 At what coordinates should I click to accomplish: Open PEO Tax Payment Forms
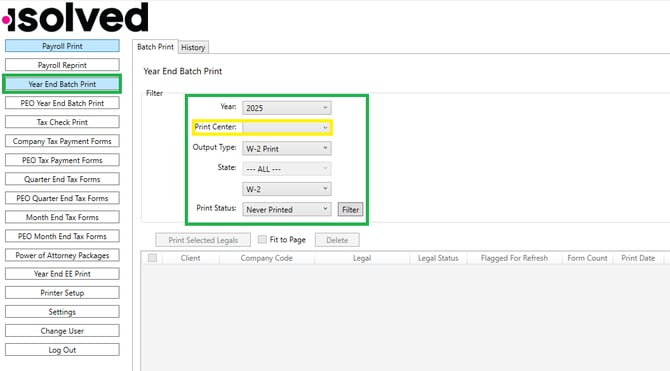pyautogui.click(x=62, y=160)
